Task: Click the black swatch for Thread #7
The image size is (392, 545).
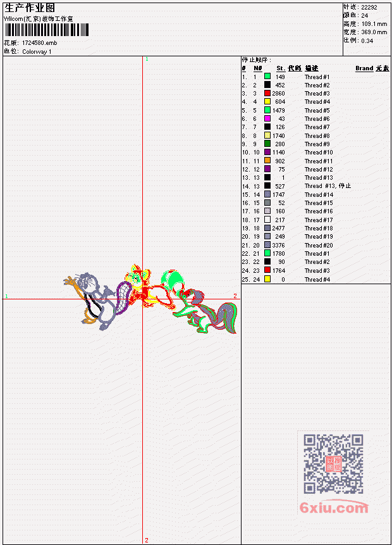Action: point(267,127)
